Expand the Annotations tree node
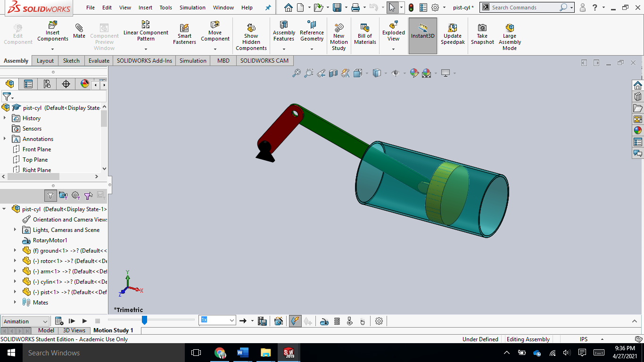This screenshot has width=644, height=362. coord(5,139)
